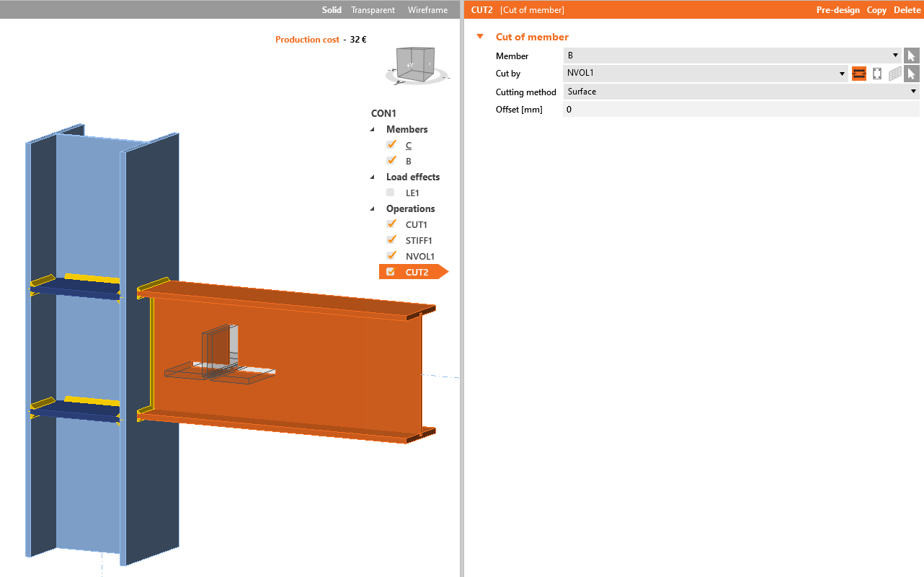Click Delete to remove CUT2 operation
The height and width of the screenshot is (577, 924).
907,10
